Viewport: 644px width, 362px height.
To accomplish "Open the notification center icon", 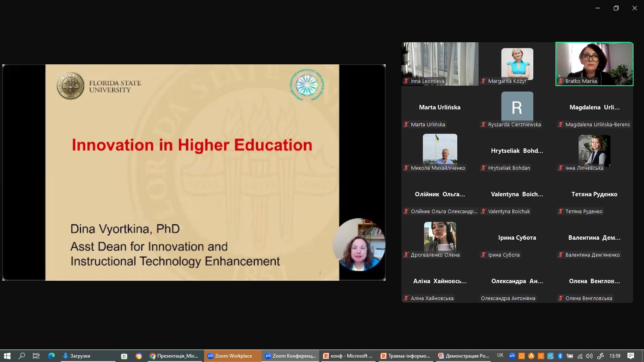I will coord(631,356).
